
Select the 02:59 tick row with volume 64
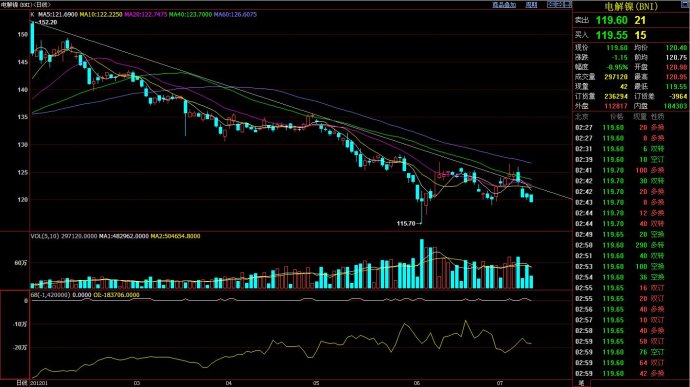point(631,363)
